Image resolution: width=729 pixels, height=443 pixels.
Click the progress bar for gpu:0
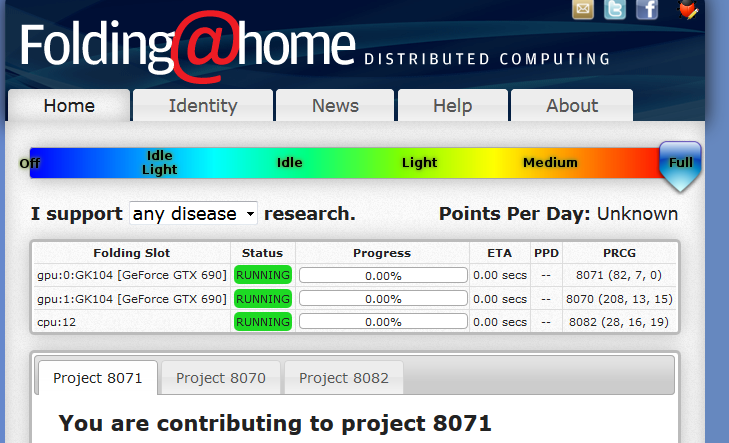click(383, 275)
